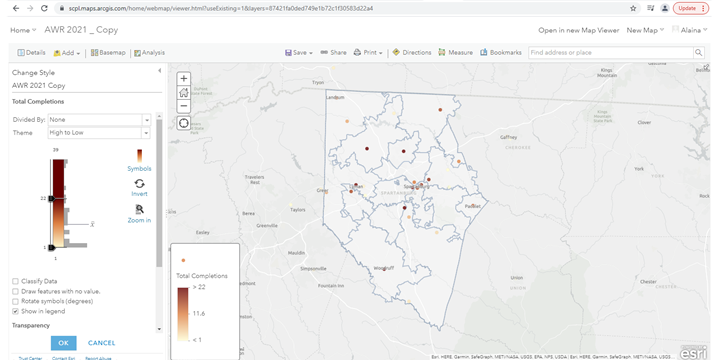Zoom out on the map
The width and height of the screenshot is (712, 360).
click(x=183, y=106)
